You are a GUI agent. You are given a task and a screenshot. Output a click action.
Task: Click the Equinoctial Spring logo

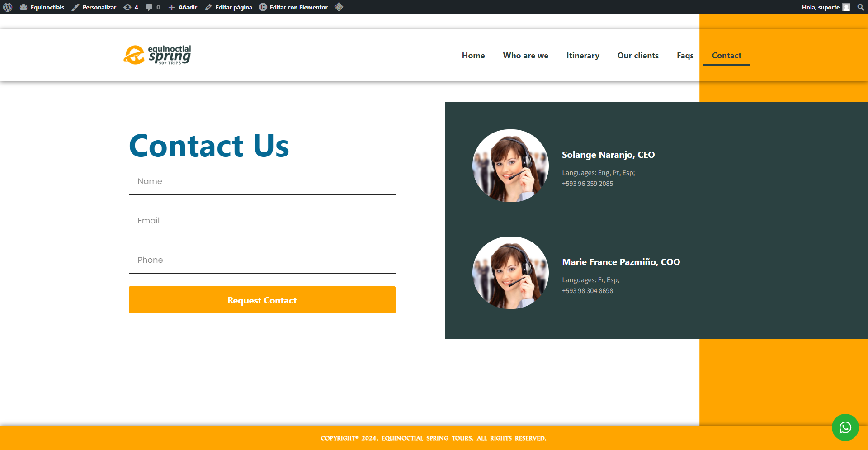[157, 55]
